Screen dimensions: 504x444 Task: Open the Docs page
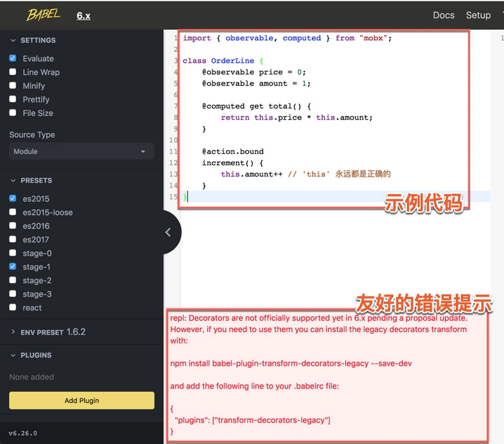[444, 15]
